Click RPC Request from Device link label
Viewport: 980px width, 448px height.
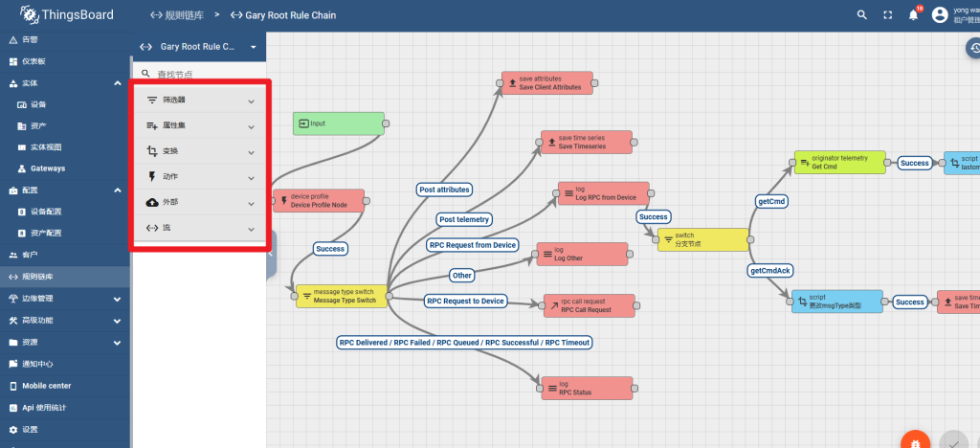[x=473, y=245]
